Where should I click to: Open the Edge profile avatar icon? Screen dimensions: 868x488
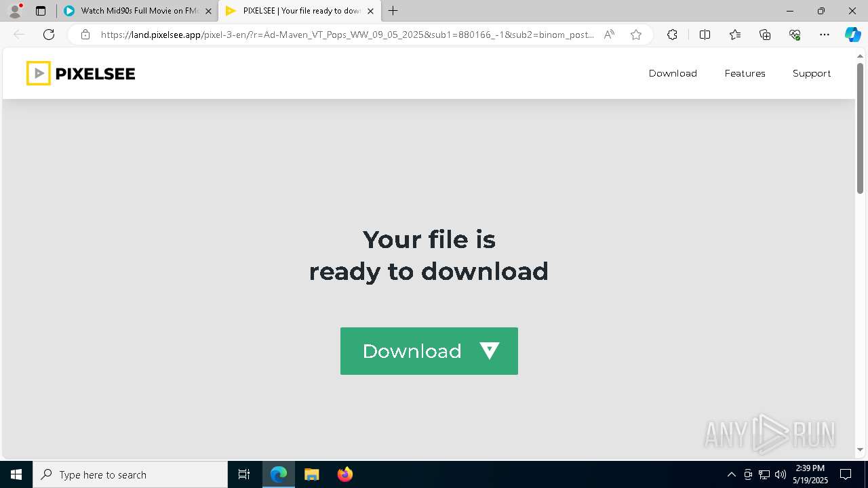click(x=15, y=11)
